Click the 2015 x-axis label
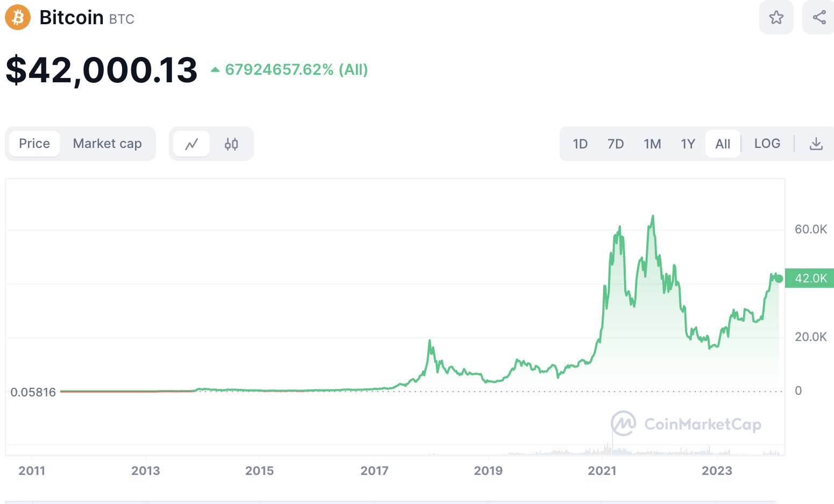Image resolution: width=834 pixels, height=504 pixels. tap(259, 471)
